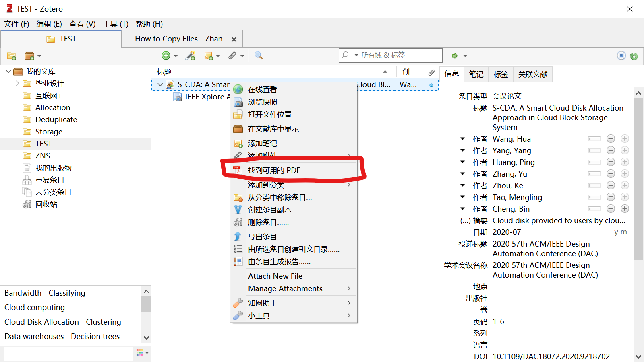Choose 导出条目 from context menu
Image resolution: width=644 pixels, height=362 pixels.
[294, 237]
